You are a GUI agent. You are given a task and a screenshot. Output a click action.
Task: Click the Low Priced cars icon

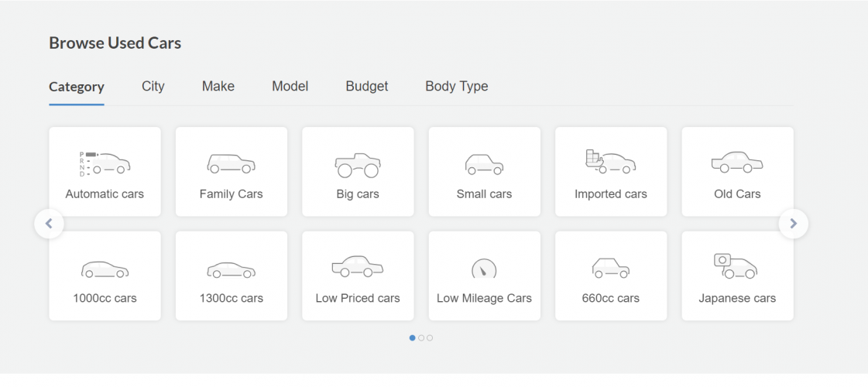pos(358,266)
